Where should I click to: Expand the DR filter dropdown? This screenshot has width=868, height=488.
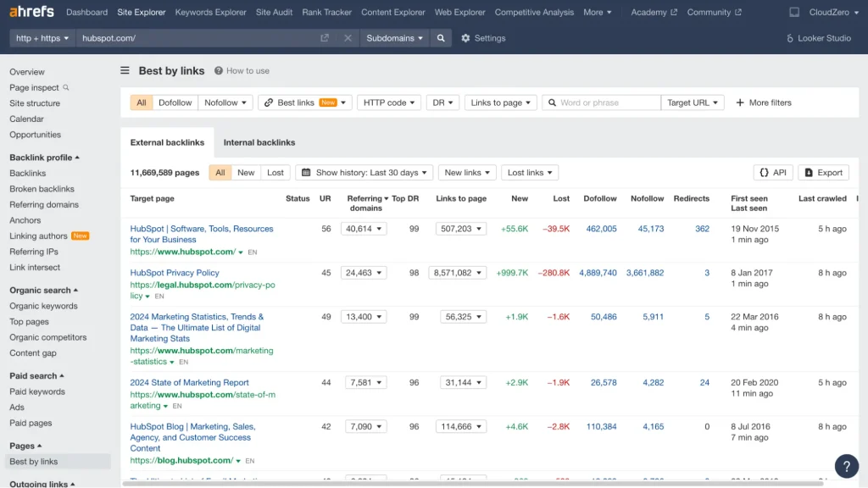442,102
